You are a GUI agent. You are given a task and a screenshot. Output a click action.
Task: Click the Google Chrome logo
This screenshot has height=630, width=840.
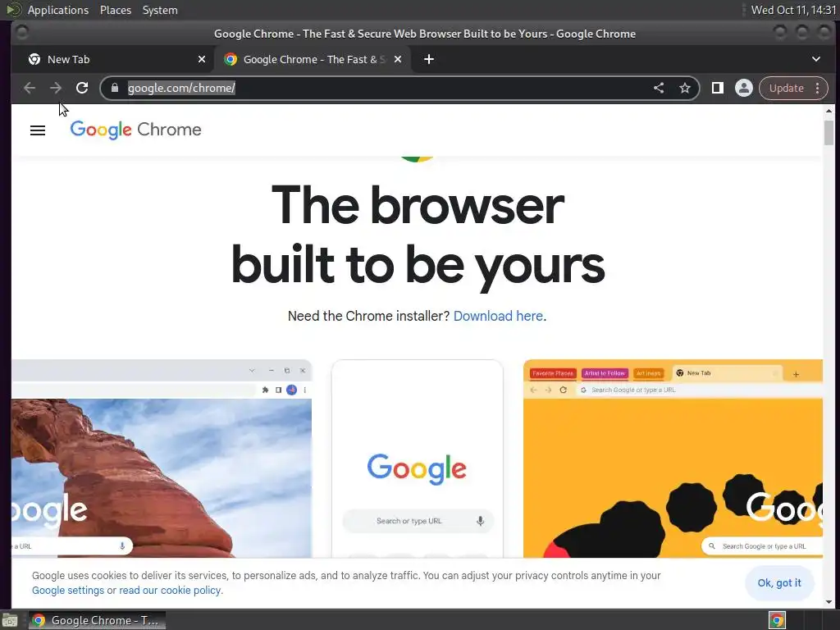(x=136, y=130)
